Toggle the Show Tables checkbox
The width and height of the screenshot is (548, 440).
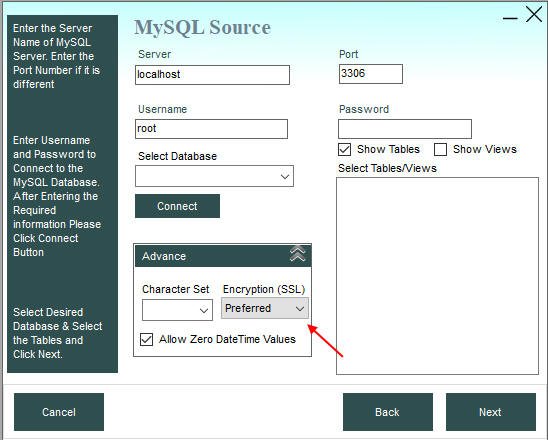345,149
